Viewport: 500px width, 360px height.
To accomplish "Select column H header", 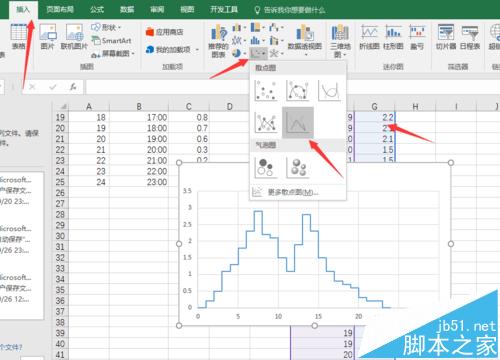I will [415, 106].
